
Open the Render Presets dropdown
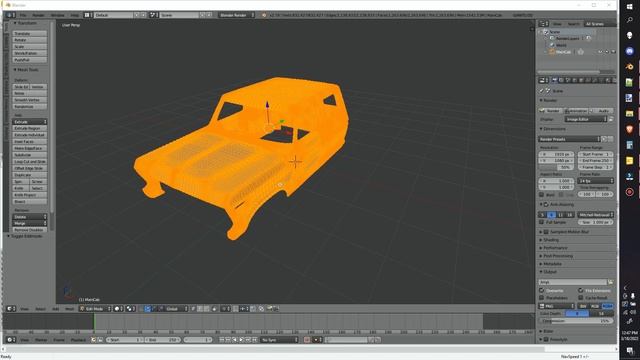[x=569, y=139]
